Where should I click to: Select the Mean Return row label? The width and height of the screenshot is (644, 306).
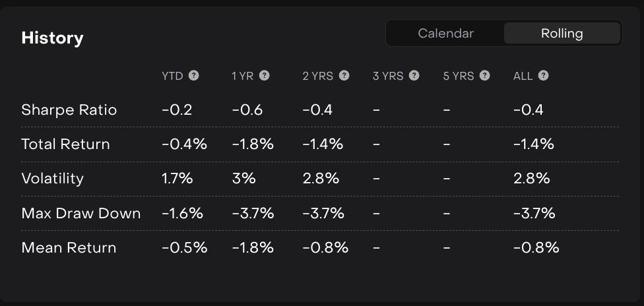tap(69, 247)
